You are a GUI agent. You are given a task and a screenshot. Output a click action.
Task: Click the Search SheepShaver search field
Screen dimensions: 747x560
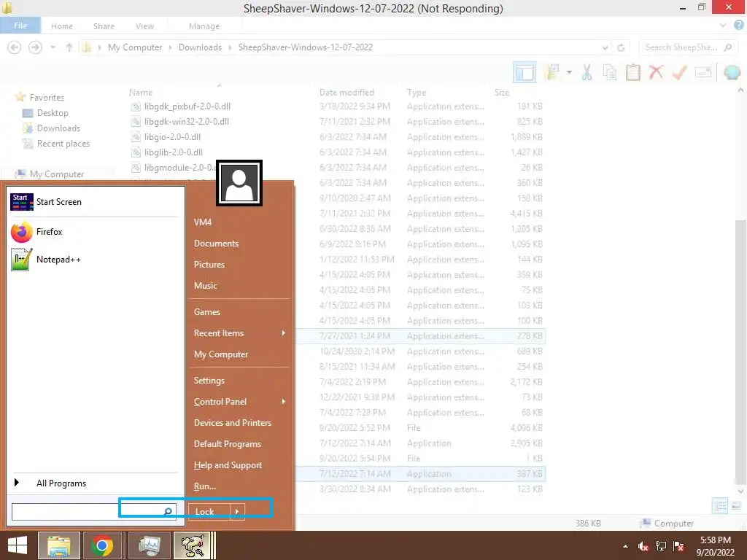pos(687,47)
